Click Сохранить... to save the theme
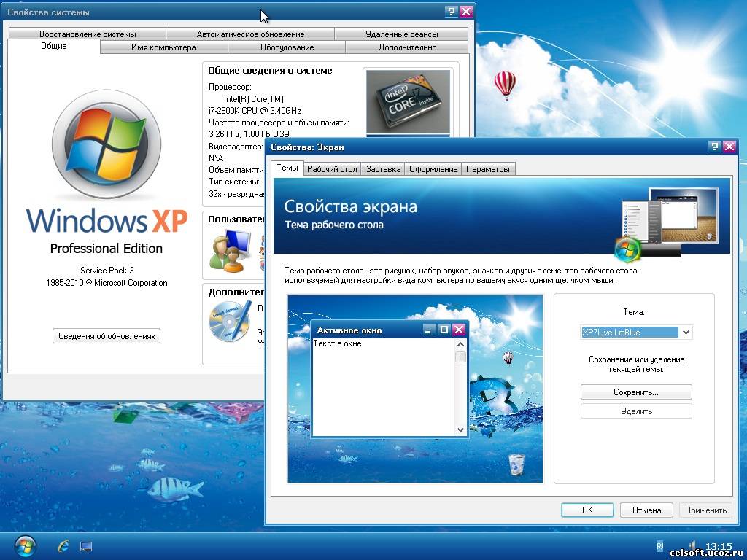The image size is (747, 560). (636, 392)
